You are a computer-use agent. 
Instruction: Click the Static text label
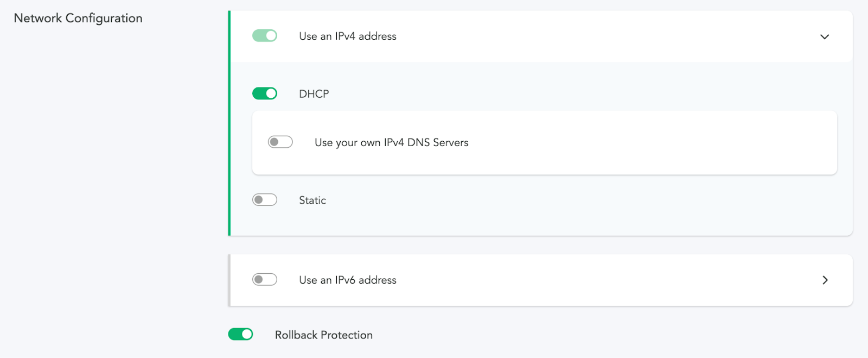[x=312, y=200]
